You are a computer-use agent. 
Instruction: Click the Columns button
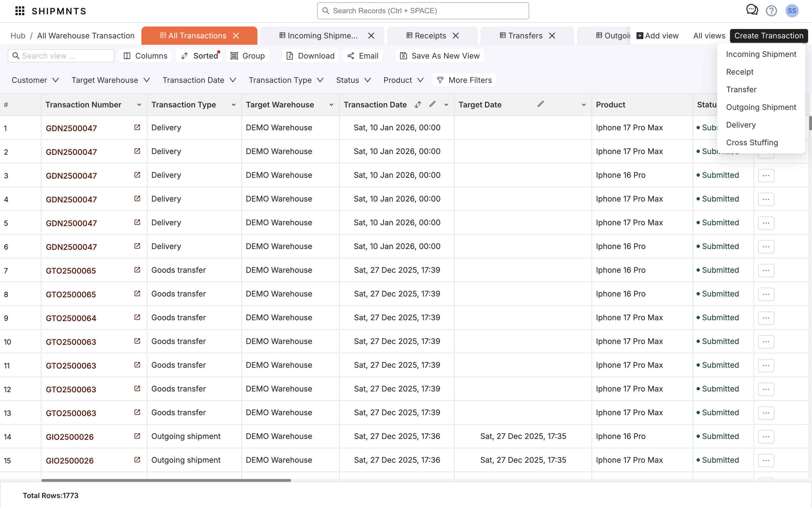[145, 56]
